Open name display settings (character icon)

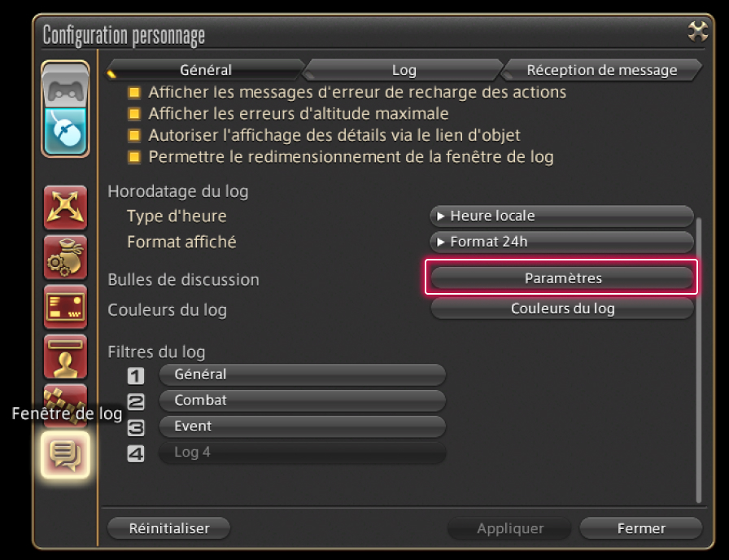[x=65, y=356]
